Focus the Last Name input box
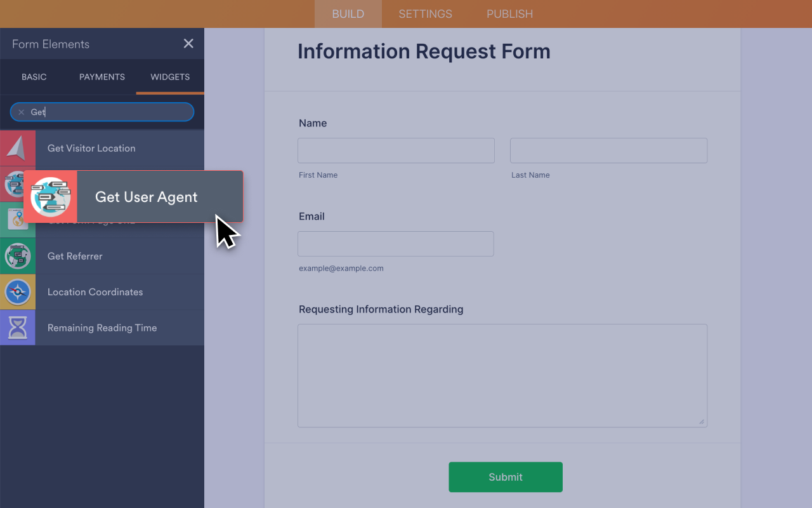 click(608, 150)
